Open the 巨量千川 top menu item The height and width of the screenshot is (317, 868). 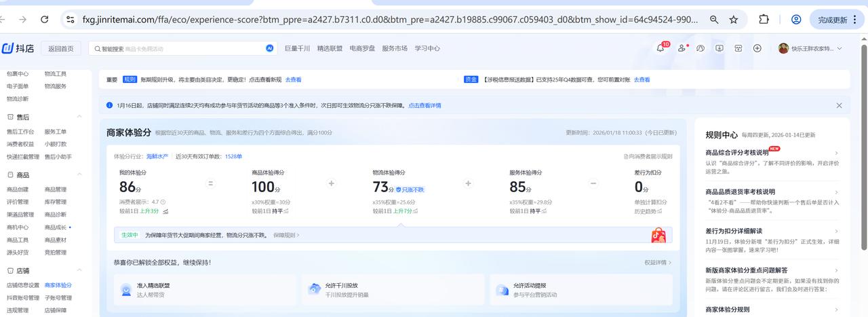297,49
